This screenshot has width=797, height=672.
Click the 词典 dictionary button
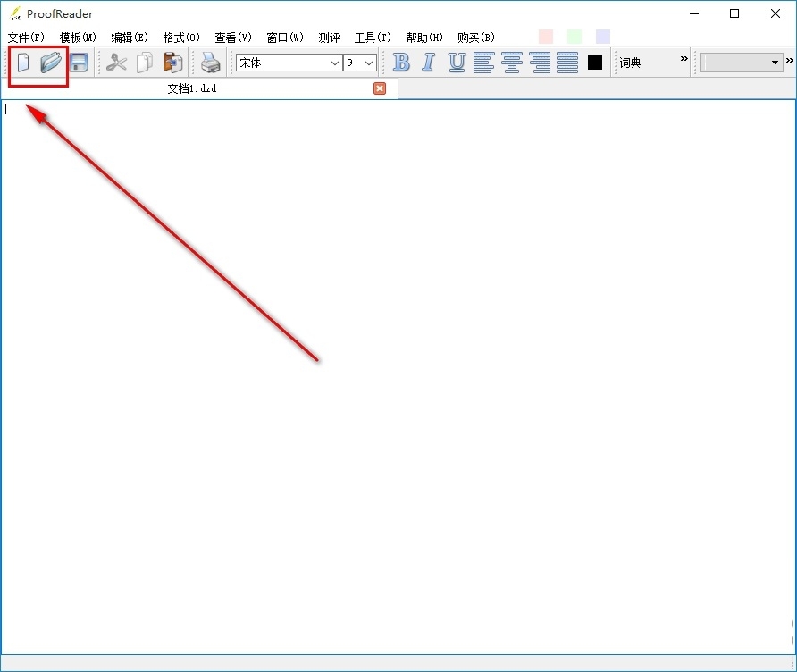click(630, 63)
